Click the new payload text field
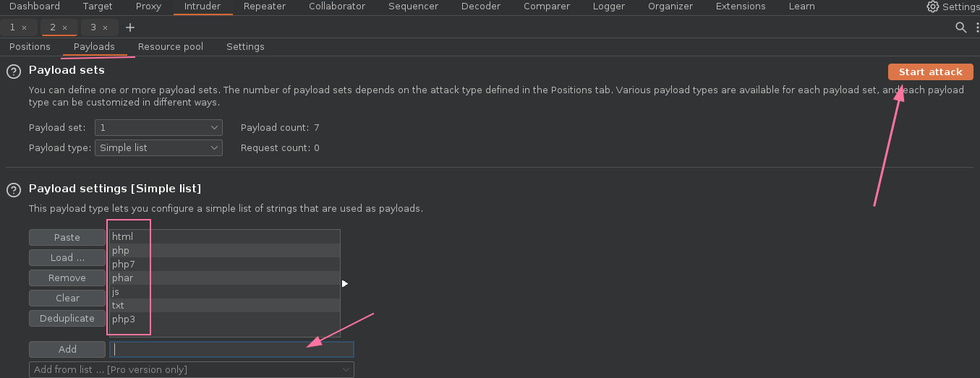Image resolution: width=980 pixels, height=378 pixels. coord(231,349)
